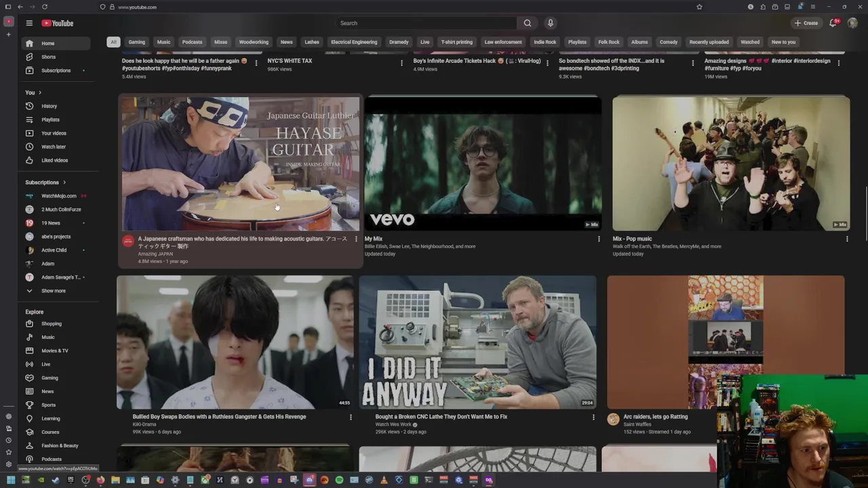
Task: Open the I Did It Anyway thumbnail
Action: (478, 342)
